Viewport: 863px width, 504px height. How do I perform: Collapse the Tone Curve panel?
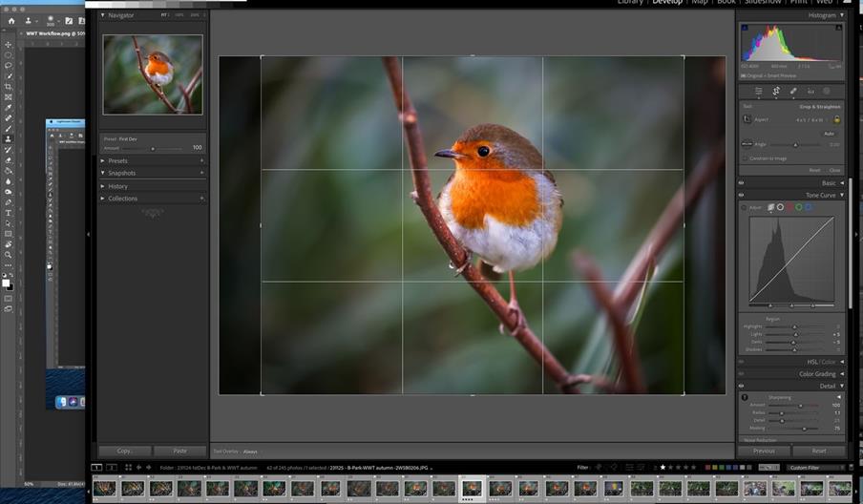(x=842, y=195)
